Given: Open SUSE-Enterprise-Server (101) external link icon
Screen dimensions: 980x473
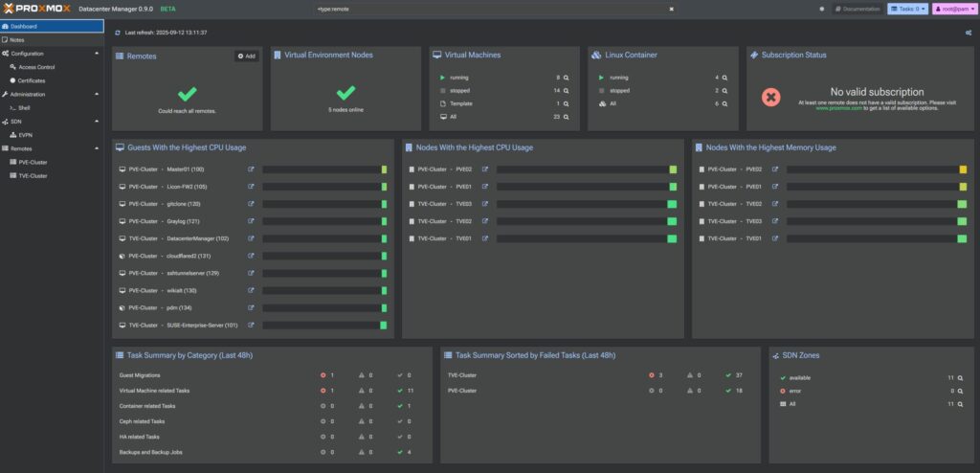Looking at the screenshot, I should pos(251,325).
